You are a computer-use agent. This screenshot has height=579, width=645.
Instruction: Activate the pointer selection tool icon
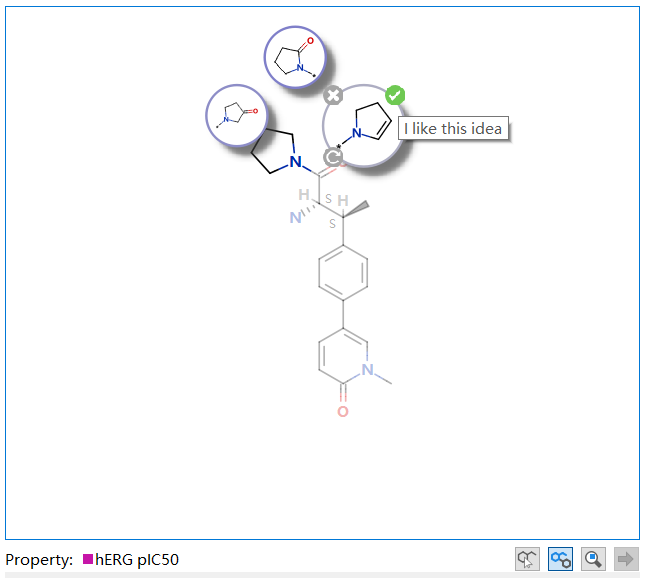click(527, 559)
